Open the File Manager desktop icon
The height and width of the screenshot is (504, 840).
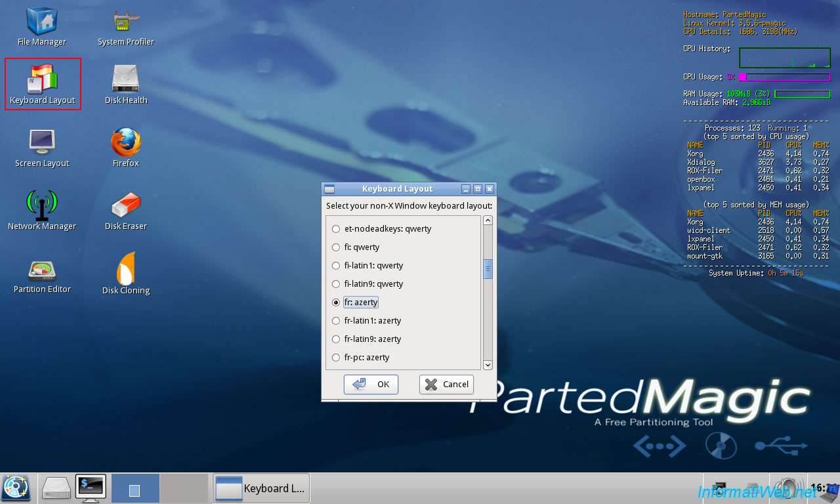tap(42, 26)
